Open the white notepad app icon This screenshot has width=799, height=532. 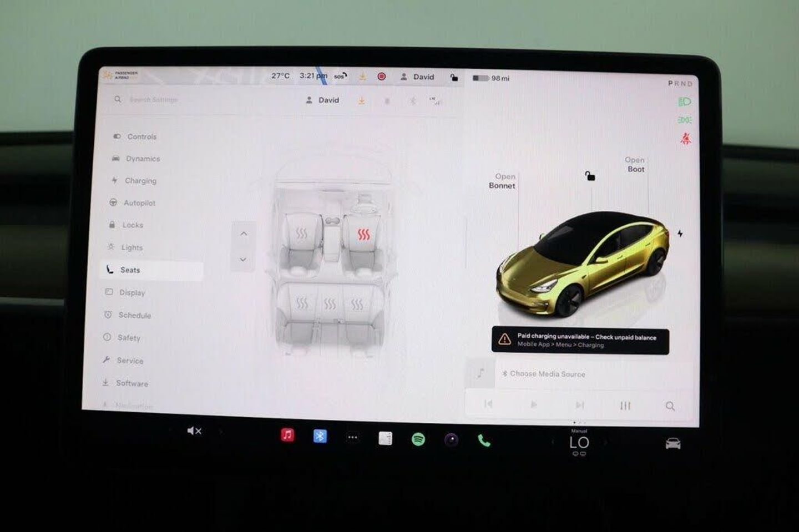[x=385, y=438]
